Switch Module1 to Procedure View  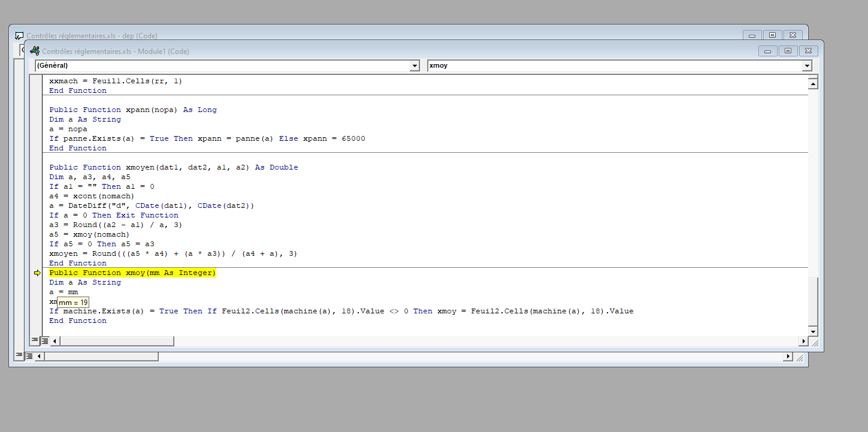[35, 340]
